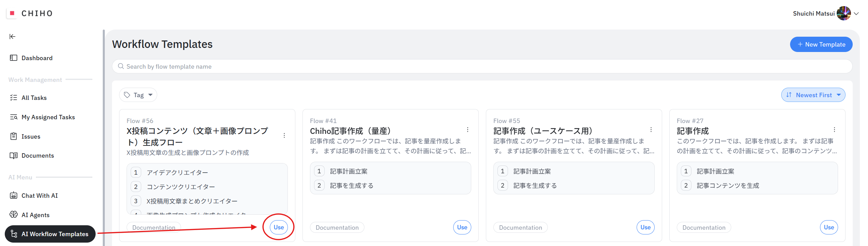Open the three-dot menu for Flow #41
The height and width of the screenshot is (246, 868).
coord(468,130)
